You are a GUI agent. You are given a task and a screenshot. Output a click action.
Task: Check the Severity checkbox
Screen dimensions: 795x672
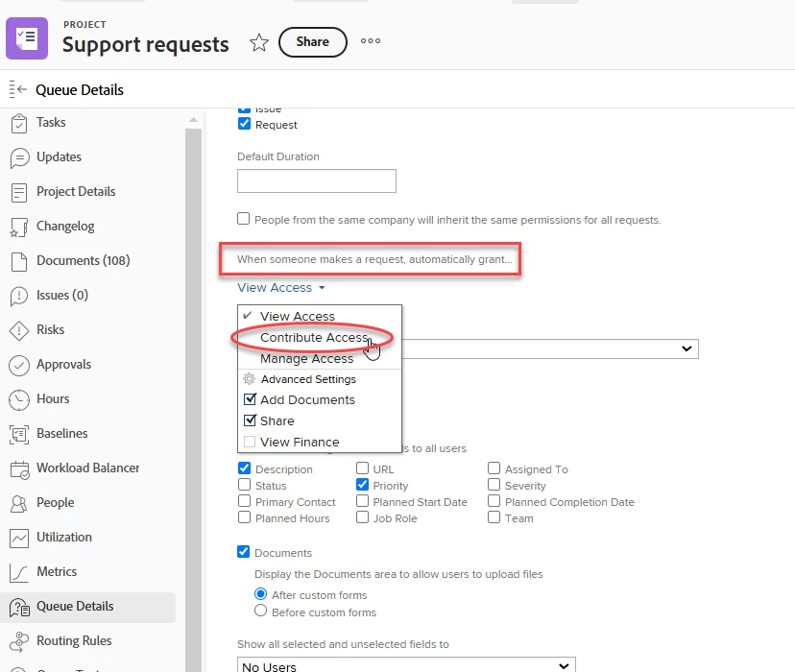494,485
